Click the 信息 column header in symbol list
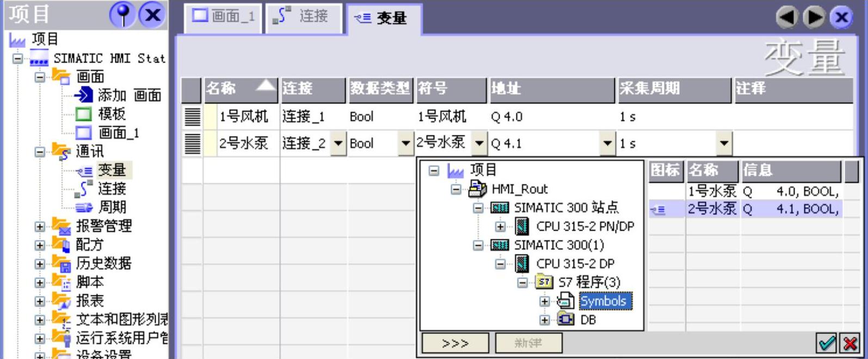 coord(791,171)
